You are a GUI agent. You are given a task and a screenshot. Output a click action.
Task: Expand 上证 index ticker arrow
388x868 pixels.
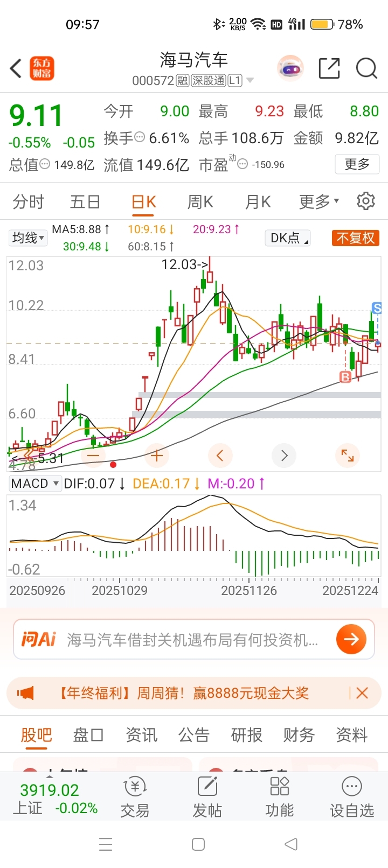click(49, 776)
